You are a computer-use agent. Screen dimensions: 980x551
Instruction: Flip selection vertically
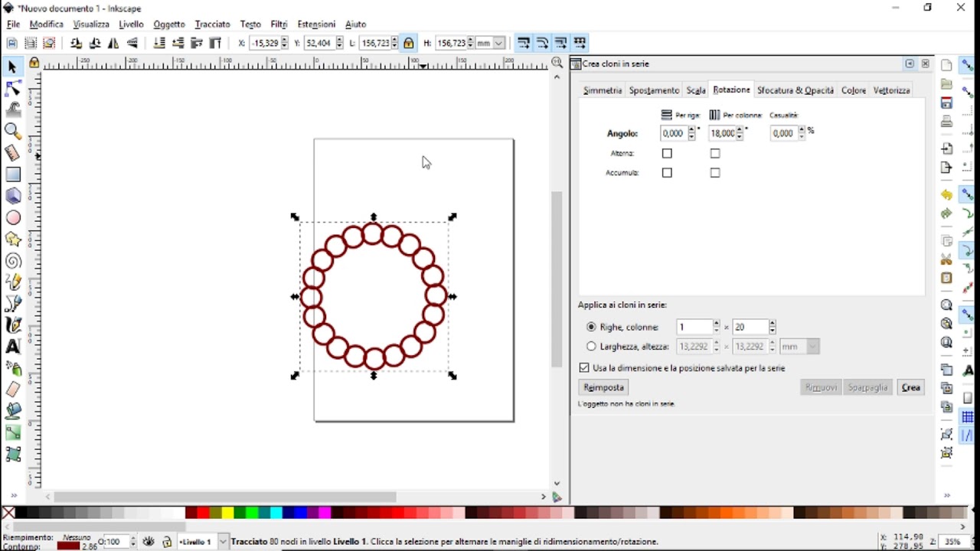click(x=132, y=43)
